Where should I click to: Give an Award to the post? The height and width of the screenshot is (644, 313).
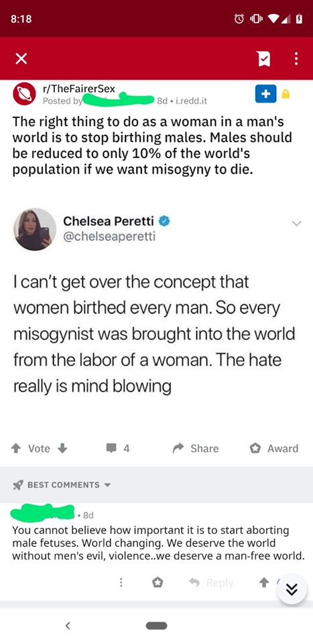[x=274, y=449]
